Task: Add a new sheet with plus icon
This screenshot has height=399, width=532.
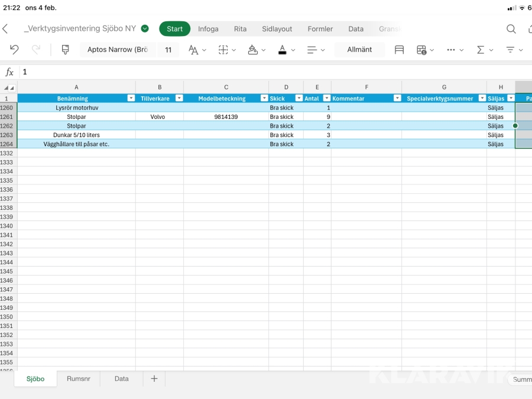Action: pyautogui.click(x=154, y=379)
